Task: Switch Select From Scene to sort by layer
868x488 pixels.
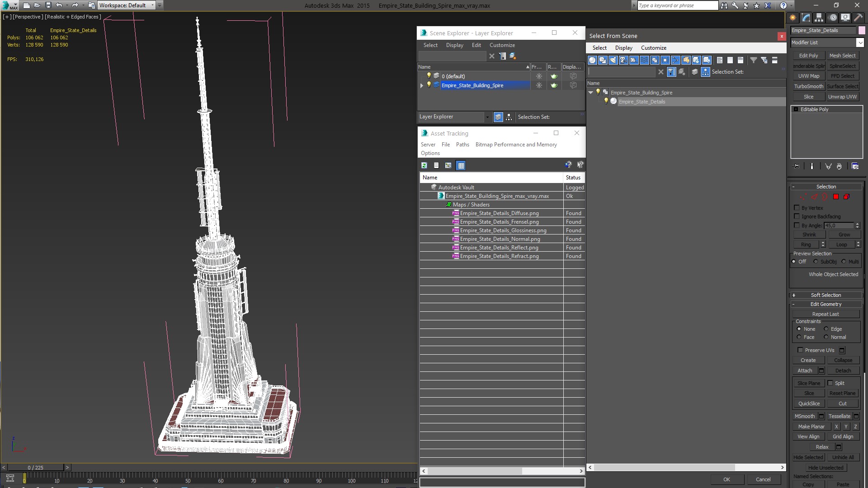Action: pos(695,72)
